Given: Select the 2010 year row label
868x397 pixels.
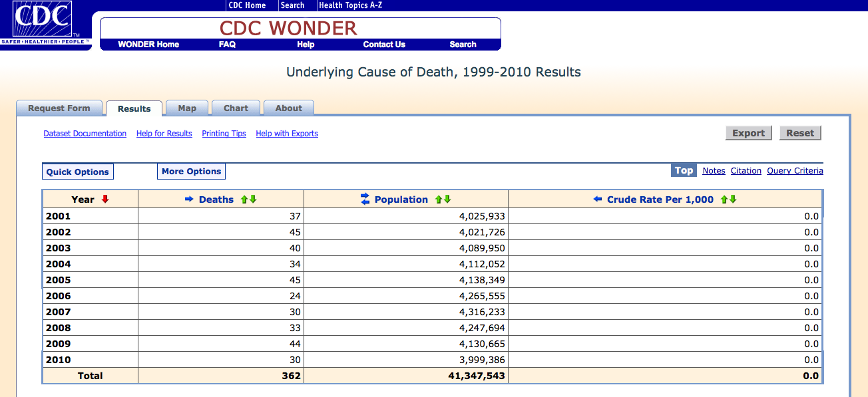Looking at the screenshot, I should 58,360.
